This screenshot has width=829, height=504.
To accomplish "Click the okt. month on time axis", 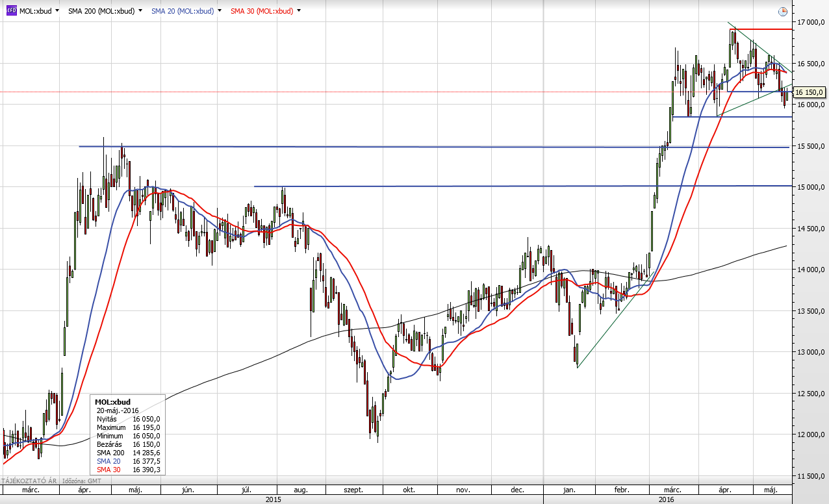I will (x=409, y=490).
